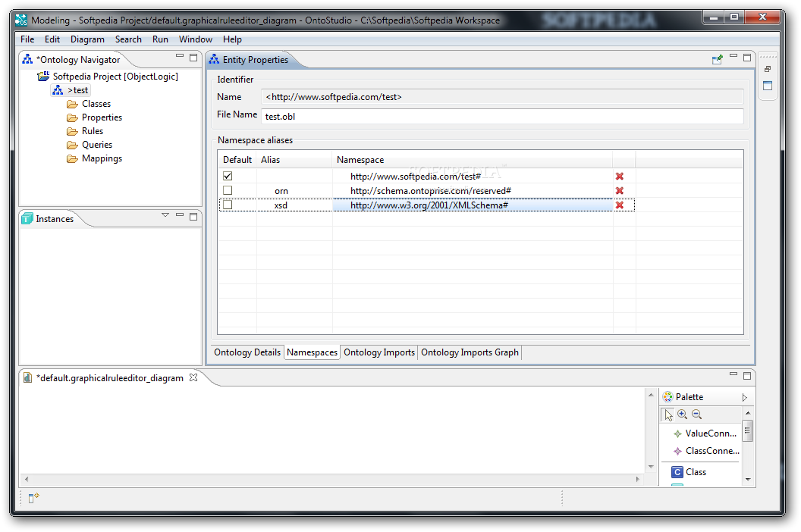Select the xsd alias cell
The image size is (801, 532).
294,205
